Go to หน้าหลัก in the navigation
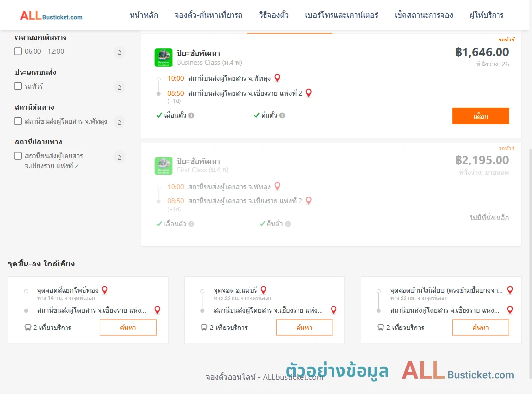 point(144,15)
